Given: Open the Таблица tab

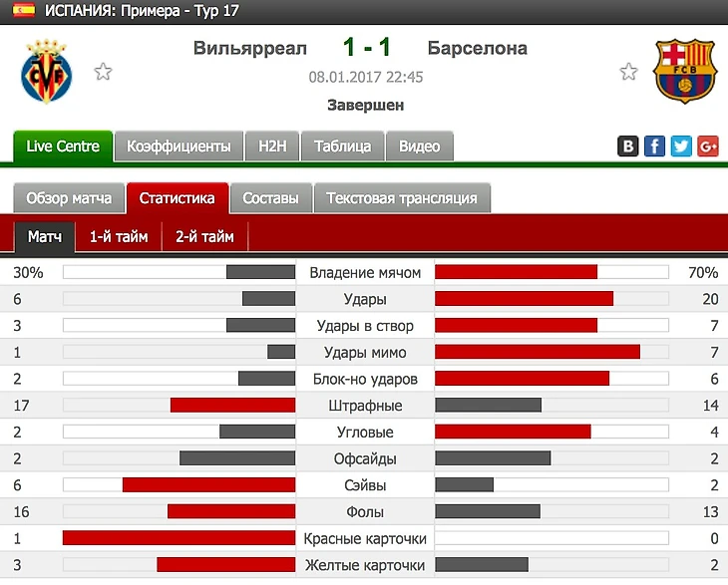Looking at the screenshot, I should [x=342, y=146].
